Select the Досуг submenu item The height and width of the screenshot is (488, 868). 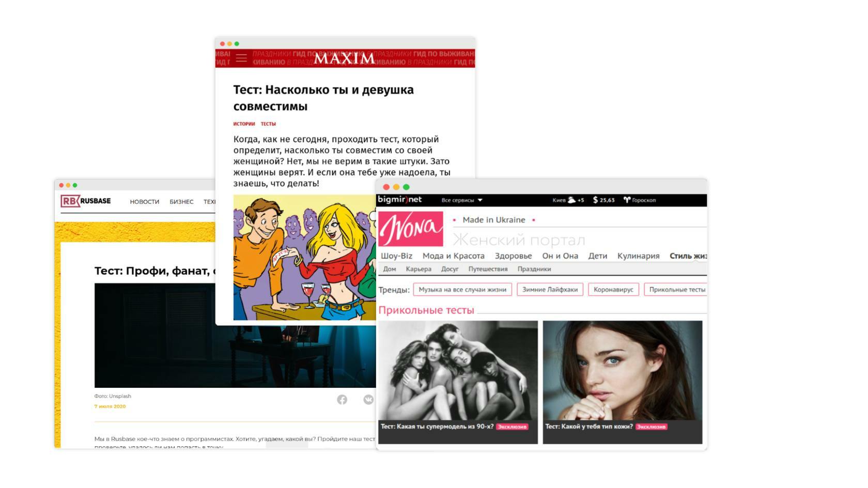pyautogui.click(x=450, y=269)
